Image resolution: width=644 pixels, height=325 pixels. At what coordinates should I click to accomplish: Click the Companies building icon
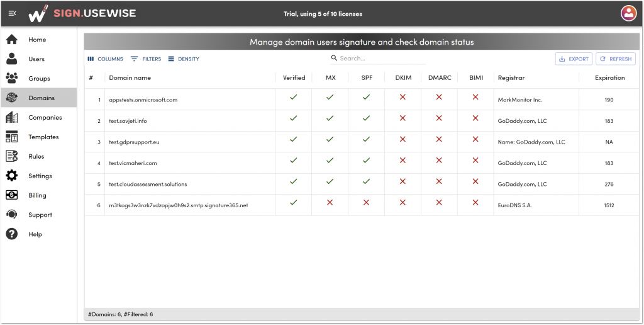pos(12,117)
